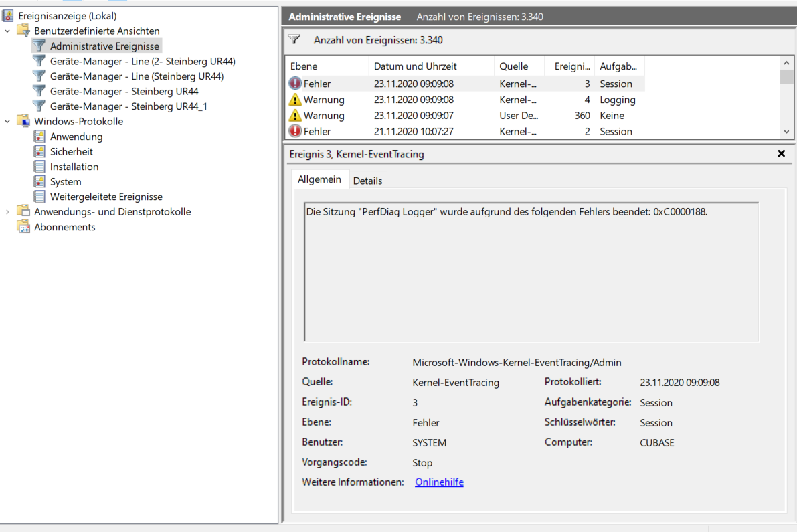The height and width of the screenshot is (532, 797).
Task: Select the Allgemein tab
Action: (x=319, y=179)
